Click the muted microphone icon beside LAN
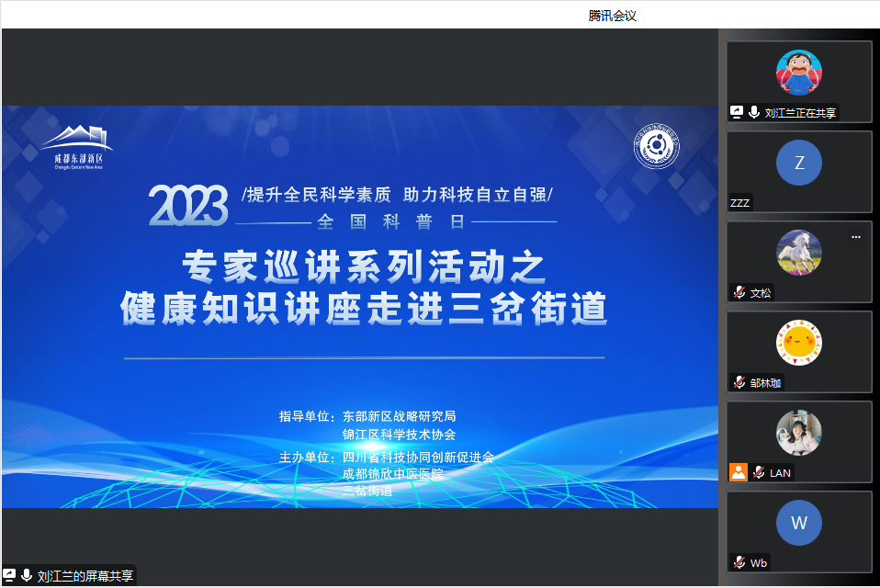 [759, 472]
